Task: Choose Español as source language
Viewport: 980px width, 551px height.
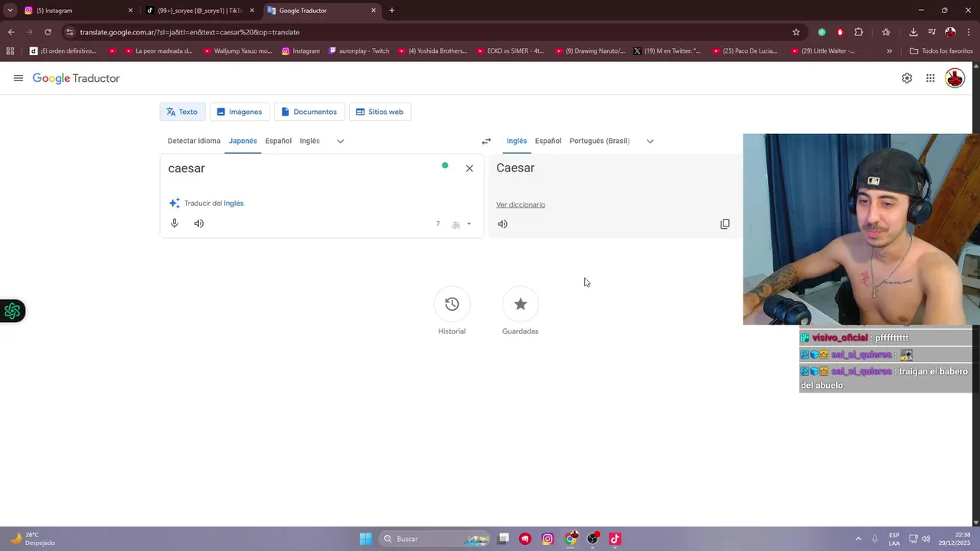Action: 278,141
